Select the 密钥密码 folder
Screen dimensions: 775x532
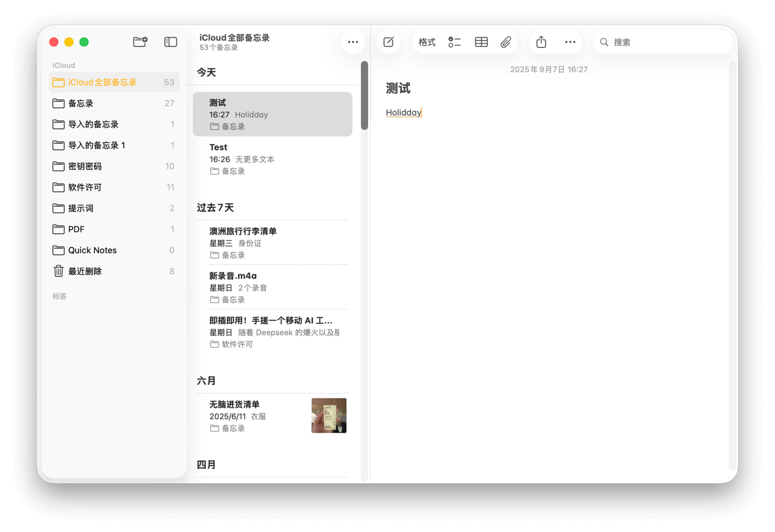[85, 166]
